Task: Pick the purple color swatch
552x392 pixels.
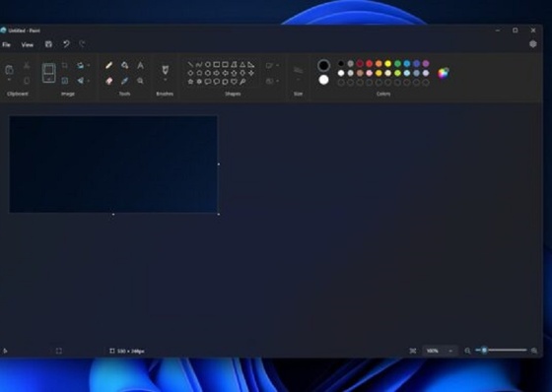Action: 426,64
